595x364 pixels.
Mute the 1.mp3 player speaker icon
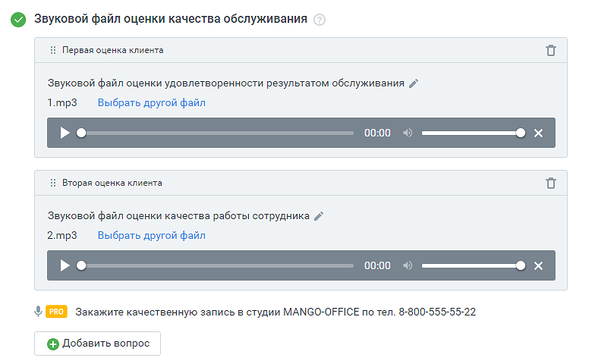pyautogui.click(x=408, y=133)
